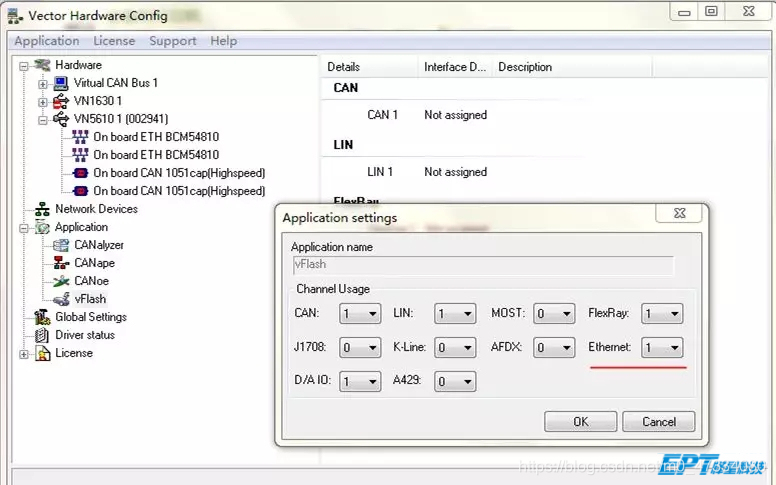Click the Application node icon
Screen dimensions: 776x485
point(42,227)
